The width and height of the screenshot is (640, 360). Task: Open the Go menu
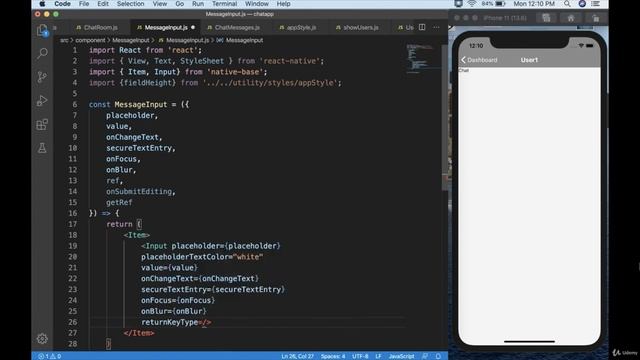coord(180,4)
